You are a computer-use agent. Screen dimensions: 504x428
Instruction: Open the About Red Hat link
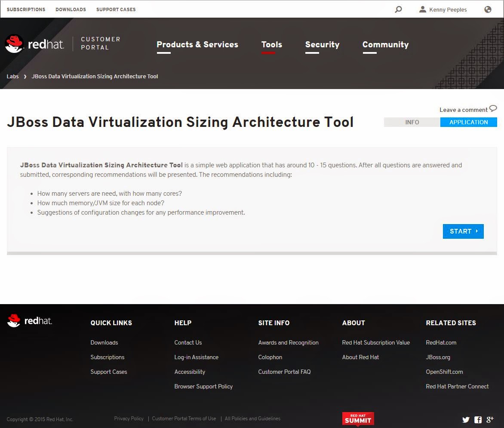point(360,357)
